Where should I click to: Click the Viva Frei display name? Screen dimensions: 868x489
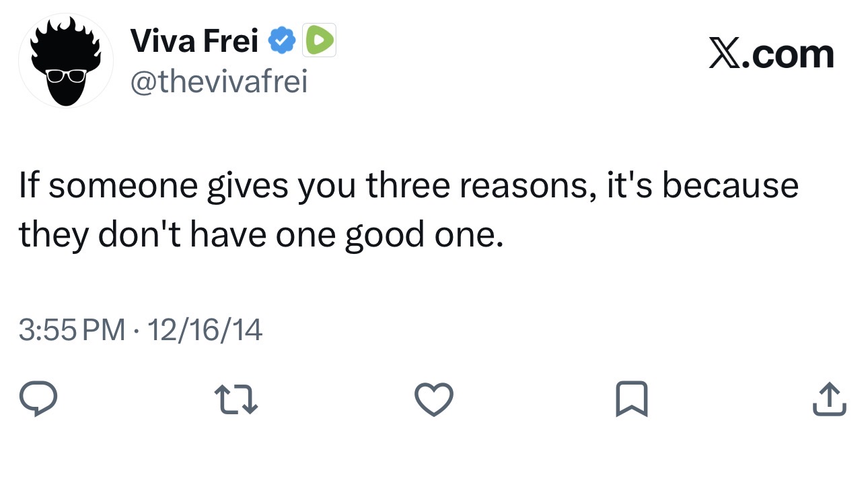click(x=194, y=42)
